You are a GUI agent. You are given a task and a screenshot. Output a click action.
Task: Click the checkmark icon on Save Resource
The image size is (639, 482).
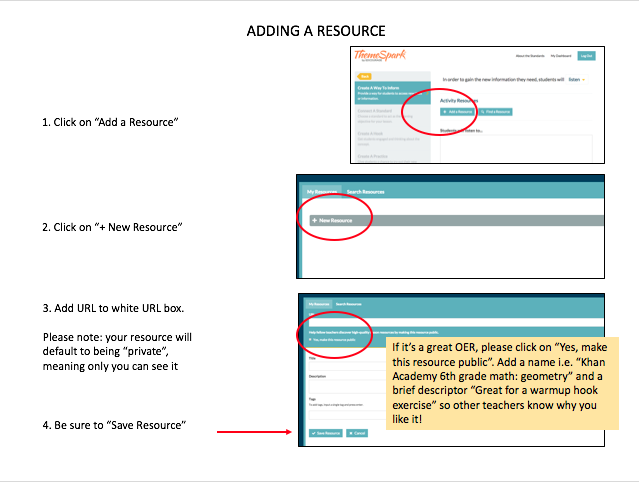(x=313, y=433)
